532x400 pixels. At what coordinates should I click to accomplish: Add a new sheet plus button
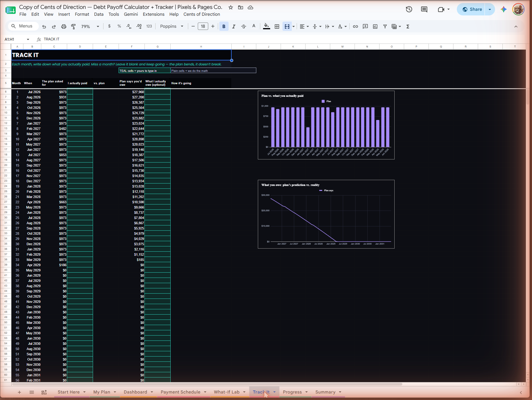coord(19,392)
